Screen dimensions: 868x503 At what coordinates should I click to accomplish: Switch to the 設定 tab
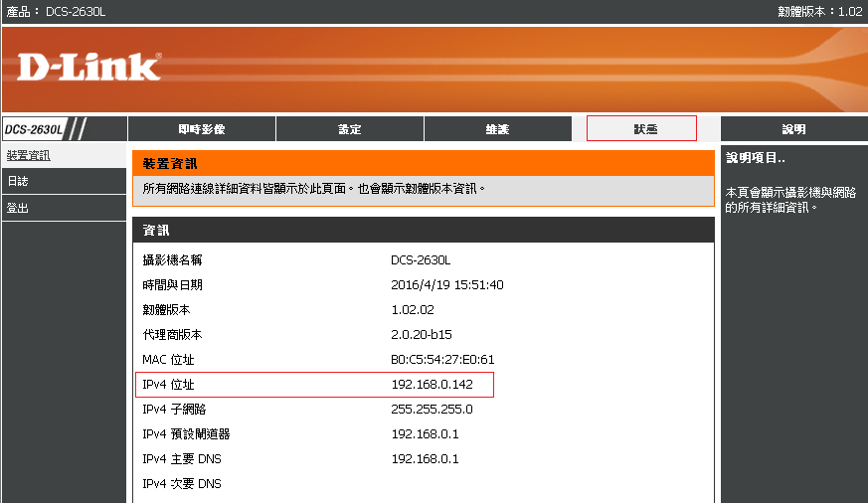coord(349,129)
